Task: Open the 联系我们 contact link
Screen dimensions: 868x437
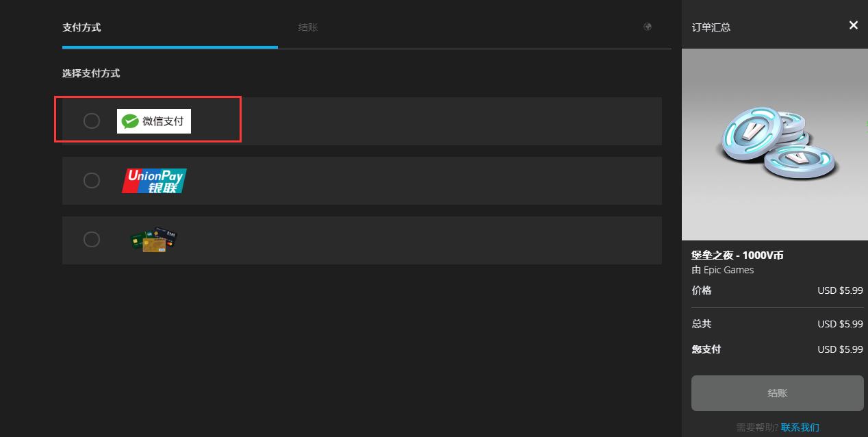Action: click(x=800, y=427)
